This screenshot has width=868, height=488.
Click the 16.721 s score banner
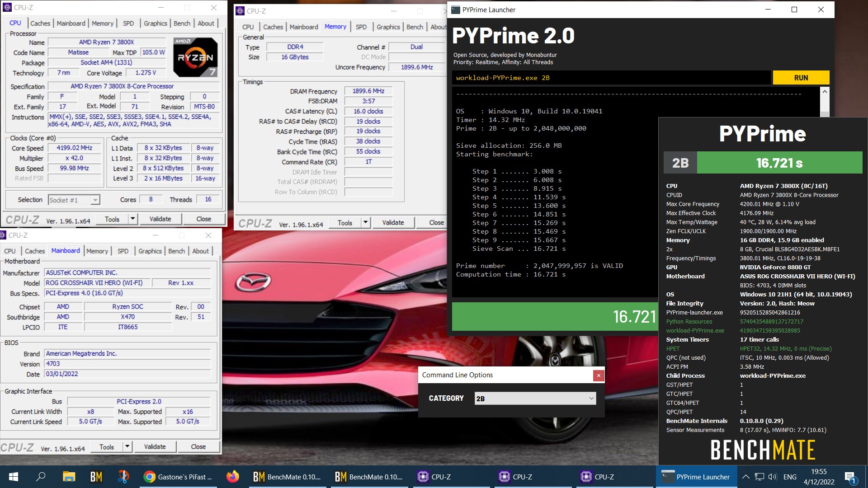(x=780, y=163)
